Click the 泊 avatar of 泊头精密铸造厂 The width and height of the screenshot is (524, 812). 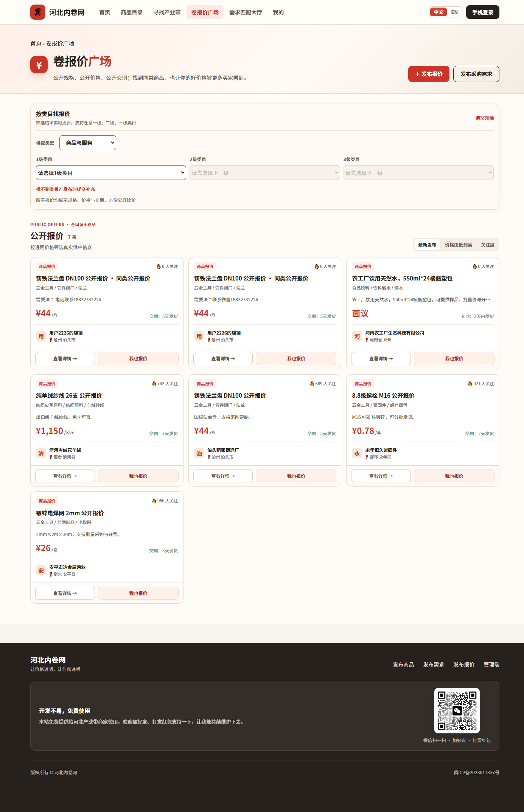click(x=199, y=453)
